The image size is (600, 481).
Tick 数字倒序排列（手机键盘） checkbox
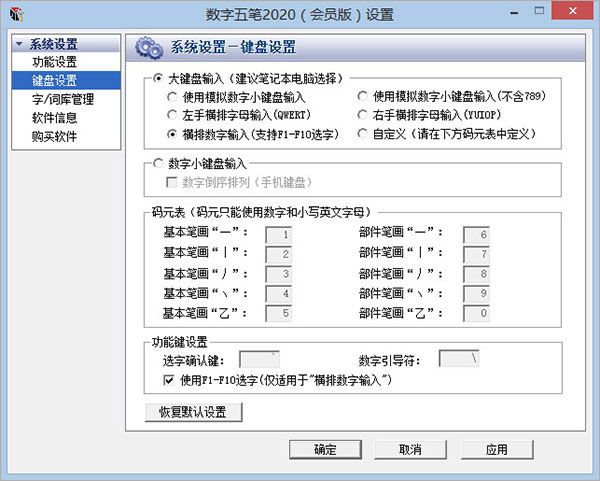171,183
